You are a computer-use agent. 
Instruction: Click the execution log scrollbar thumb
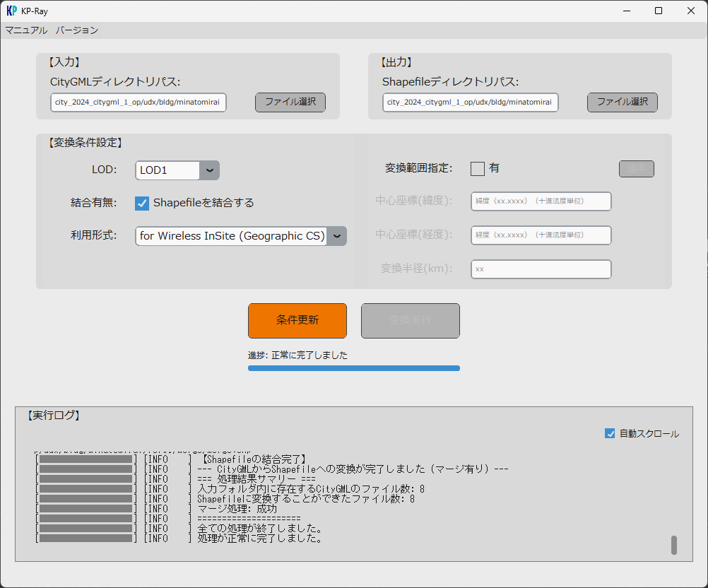tap(674, 544)
